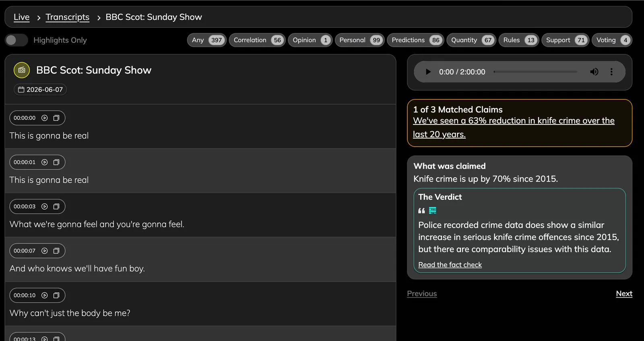Toggle the Highlights Only switch
The width and height of the screenshot is (644, 341).
pos(17,40)
